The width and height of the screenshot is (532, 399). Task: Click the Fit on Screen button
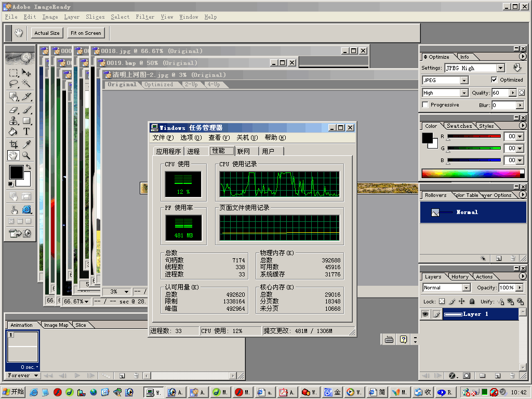point(86,33)
